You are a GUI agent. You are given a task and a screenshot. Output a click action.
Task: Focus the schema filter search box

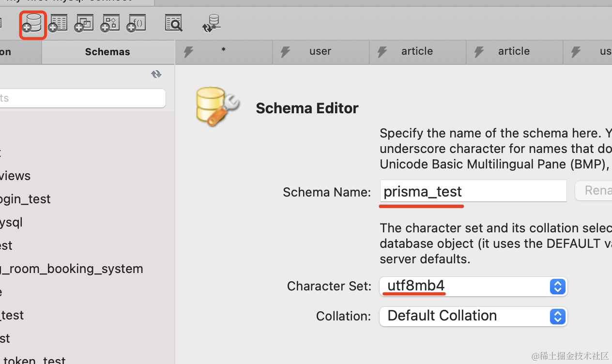82,98
